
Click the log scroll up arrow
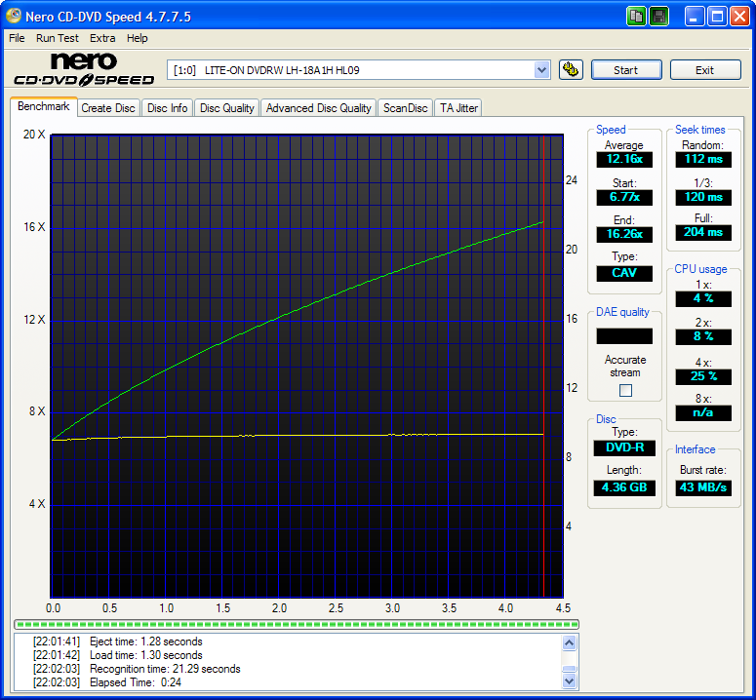pos(570,643)
